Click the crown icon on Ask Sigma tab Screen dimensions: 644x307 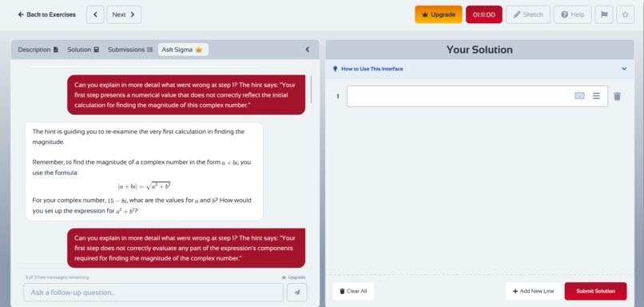pos(199,50)
